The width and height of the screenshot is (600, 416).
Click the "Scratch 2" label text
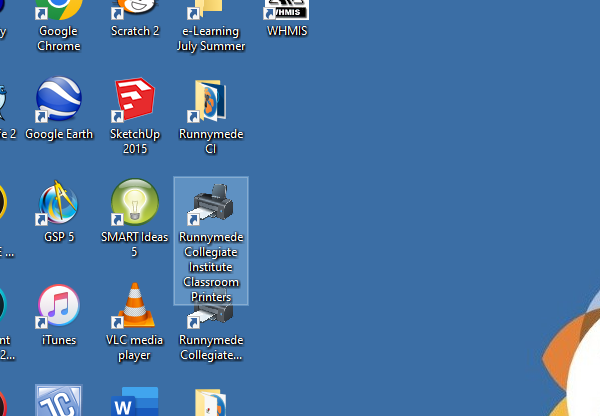coord(135,31)
